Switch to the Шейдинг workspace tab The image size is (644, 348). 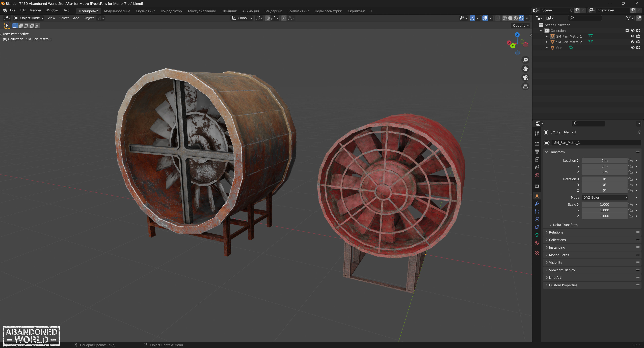(x=229, y=11)
